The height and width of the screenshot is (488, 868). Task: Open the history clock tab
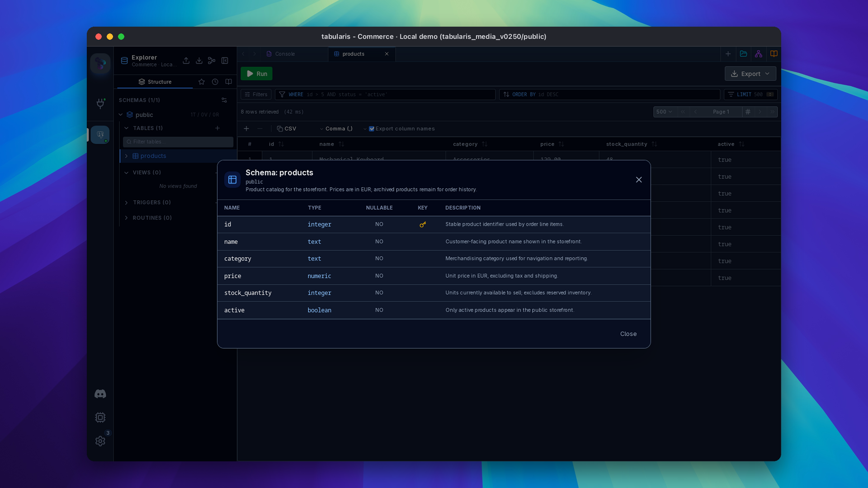(215, 82)
